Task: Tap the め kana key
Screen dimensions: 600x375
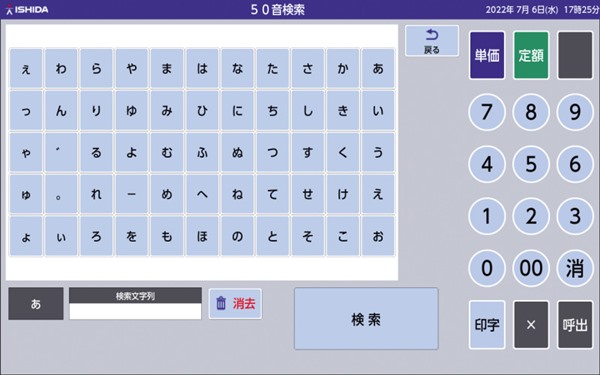Action: tap(167, 194)
